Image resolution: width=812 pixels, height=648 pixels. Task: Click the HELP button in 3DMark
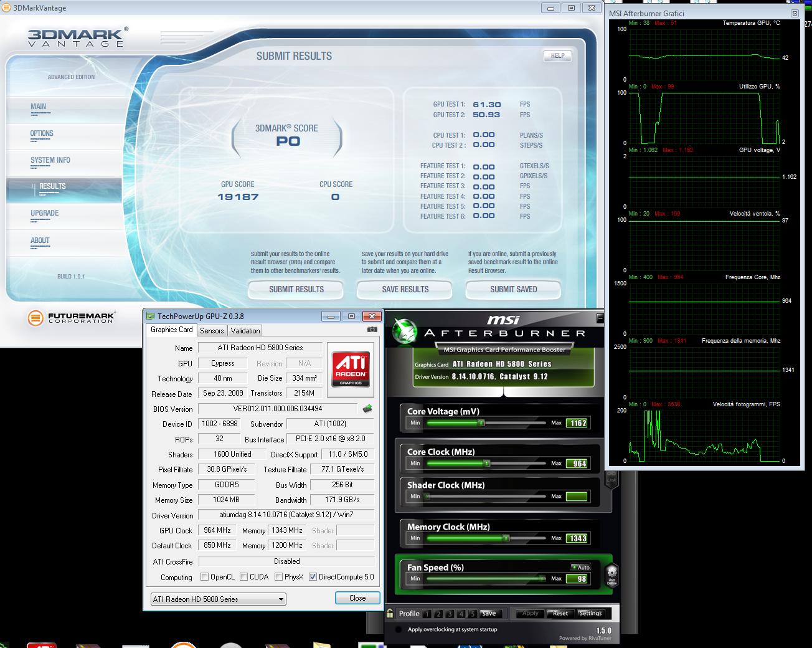[558, 55]
